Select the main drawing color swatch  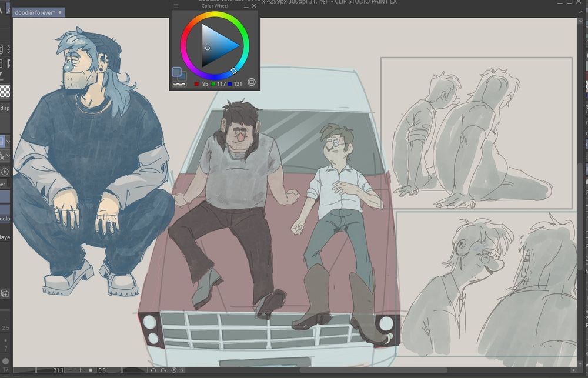(x=176, y=72)
